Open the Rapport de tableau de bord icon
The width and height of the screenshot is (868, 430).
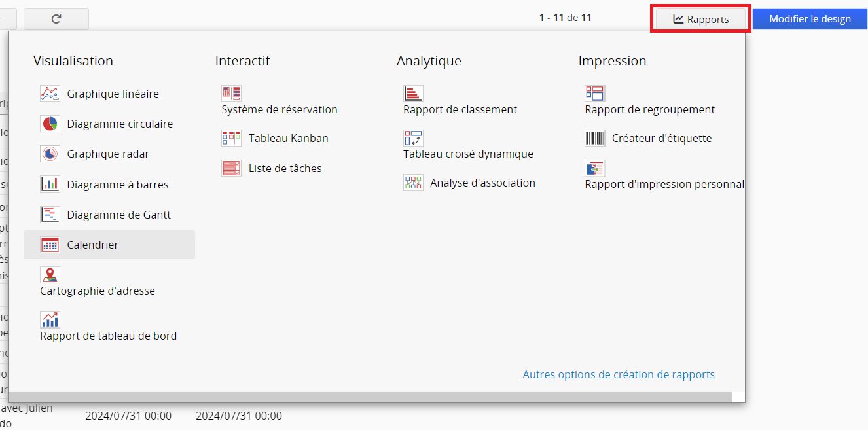coord(50,319)
